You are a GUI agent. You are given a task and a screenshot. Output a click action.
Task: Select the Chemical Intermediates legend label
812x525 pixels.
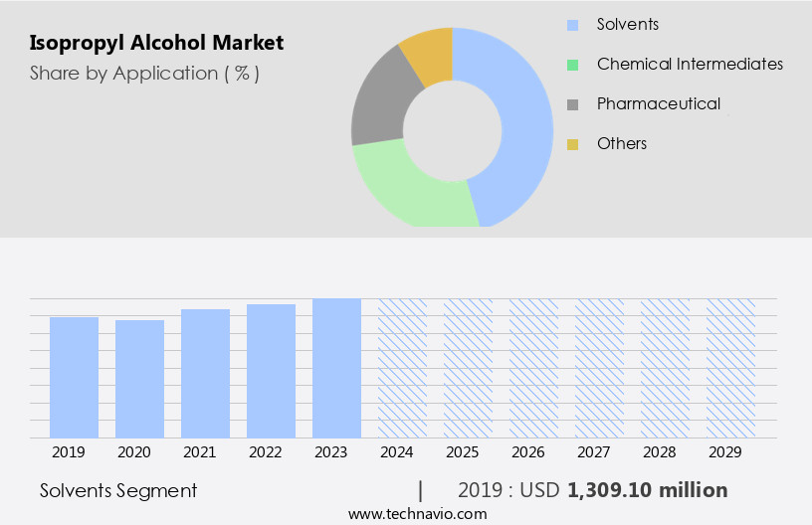[x=690, y=65]
